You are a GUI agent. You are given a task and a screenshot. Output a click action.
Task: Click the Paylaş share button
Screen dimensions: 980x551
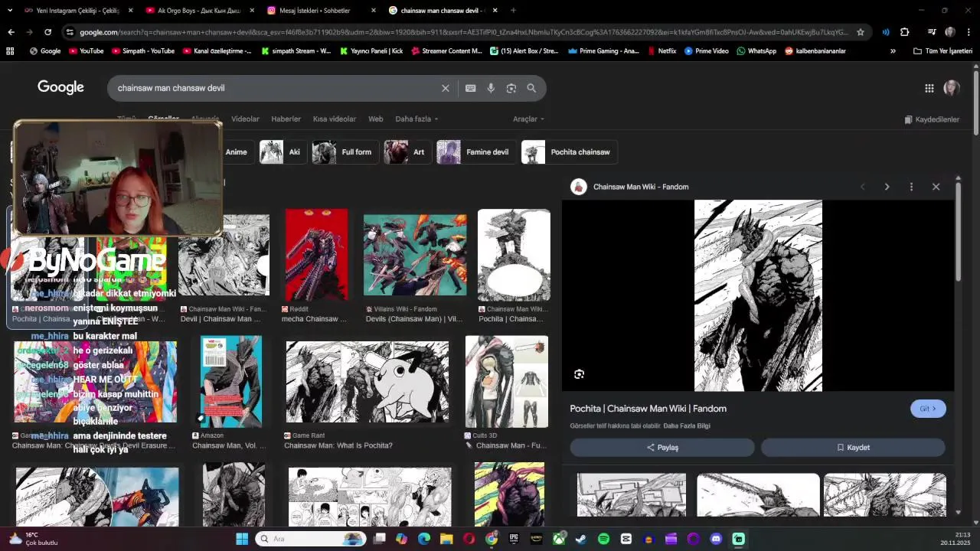pos(662,448)
